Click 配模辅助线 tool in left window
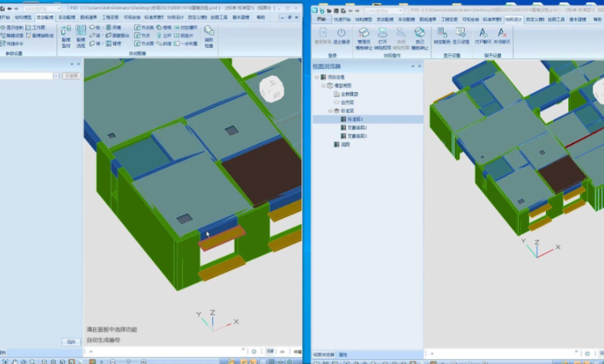 pyautogui.click(x=40, y=36)
